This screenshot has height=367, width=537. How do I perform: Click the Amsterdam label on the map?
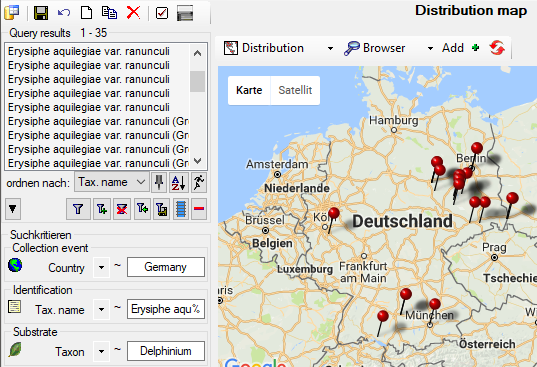277,164
